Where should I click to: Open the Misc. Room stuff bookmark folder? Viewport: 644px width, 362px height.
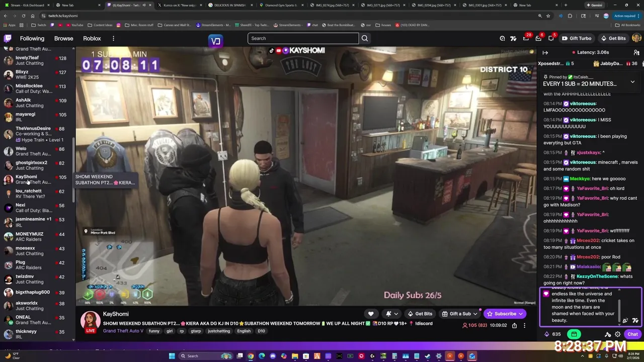coord(138,25)
